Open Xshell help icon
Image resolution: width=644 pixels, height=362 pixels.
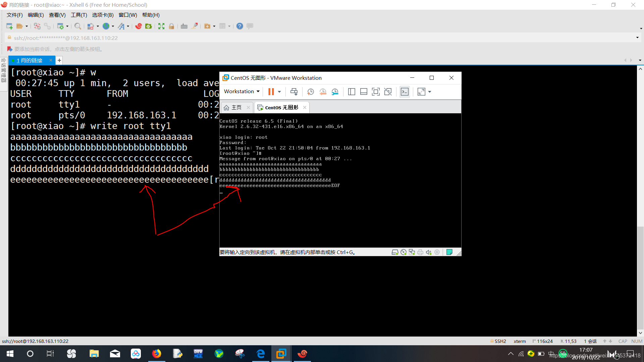pos(239,26)
